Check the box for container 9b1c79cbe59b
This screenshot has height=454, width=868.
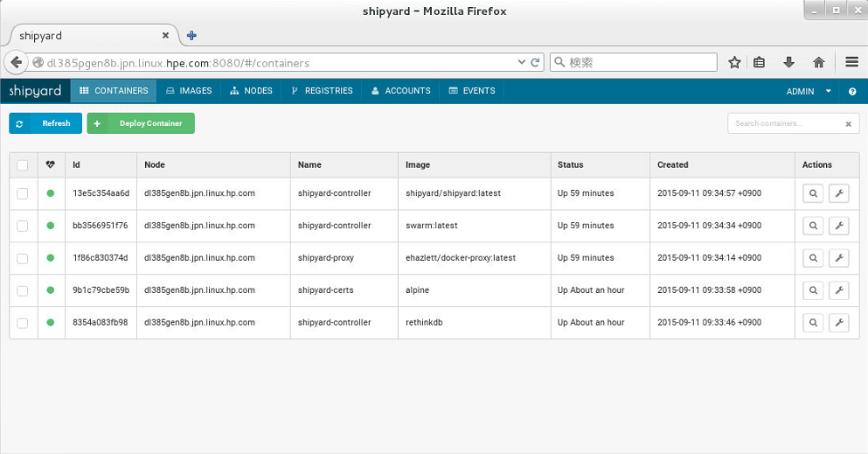click(x=22, y=290)
